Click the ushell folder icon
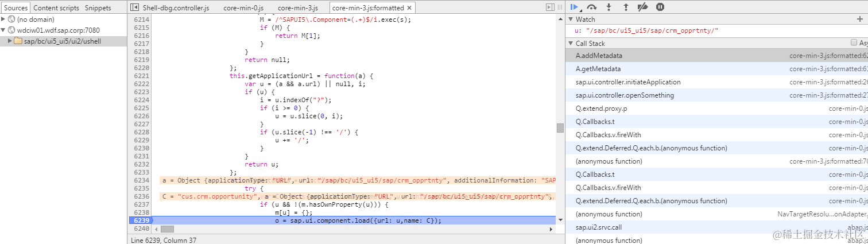The height and width of the screenshot is (244, 868). (18, 41)
